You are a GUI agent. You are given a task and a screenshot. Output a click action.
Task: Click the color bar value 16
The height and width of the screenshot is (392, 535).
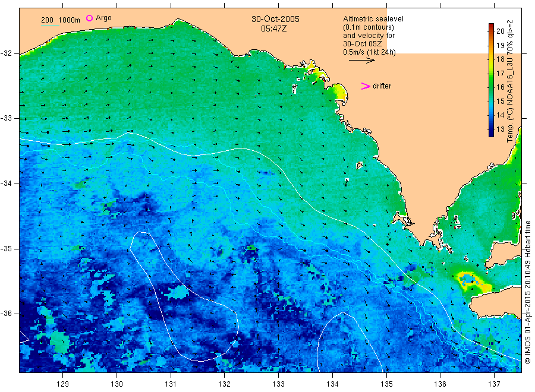[500, 87]
